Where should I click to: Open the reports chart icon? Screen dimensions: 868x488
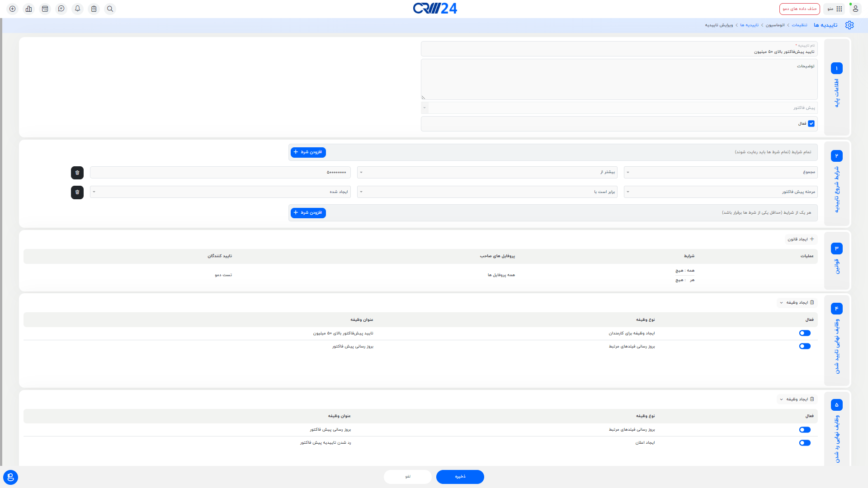(28, 9)
